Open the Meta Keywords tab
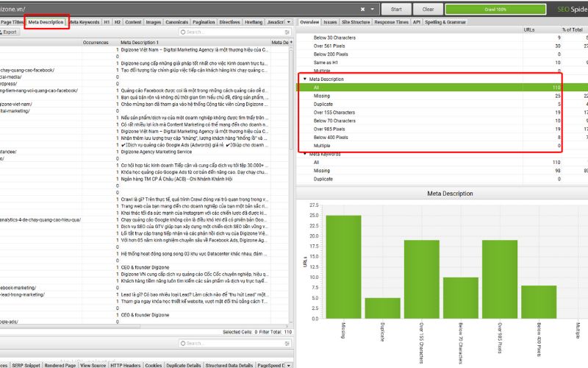This screenshot has width=588, height=368. (85, 22)
